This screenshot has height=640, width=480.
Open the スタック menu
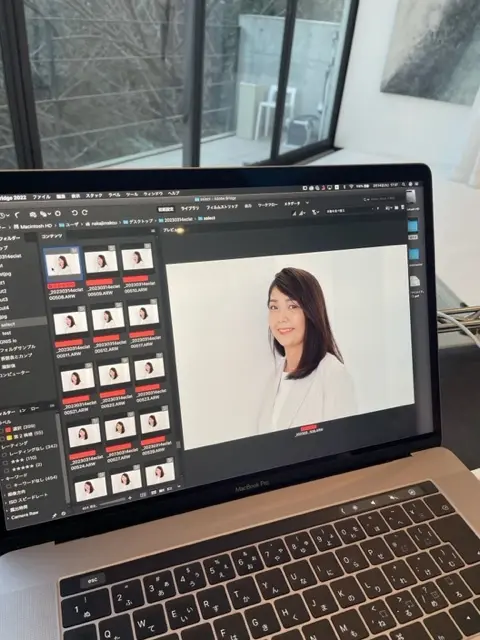point(94,195)
